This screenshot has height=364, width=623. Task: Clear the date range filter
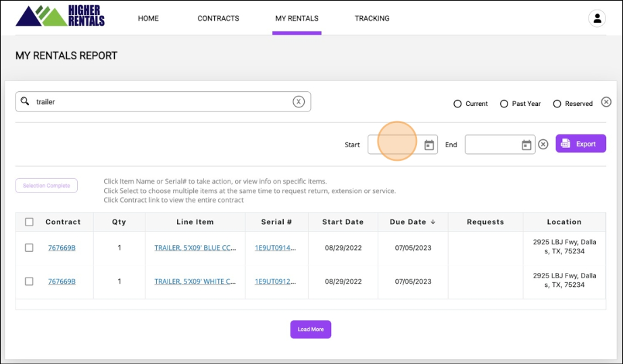[543, 145]
